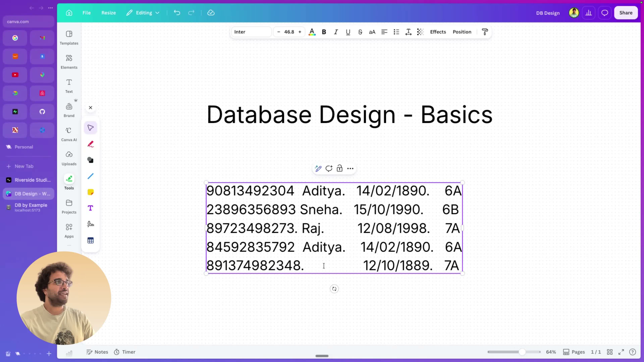Open the user profile avatar
Viewport: 644px width, 362px height.
(574, 13)
